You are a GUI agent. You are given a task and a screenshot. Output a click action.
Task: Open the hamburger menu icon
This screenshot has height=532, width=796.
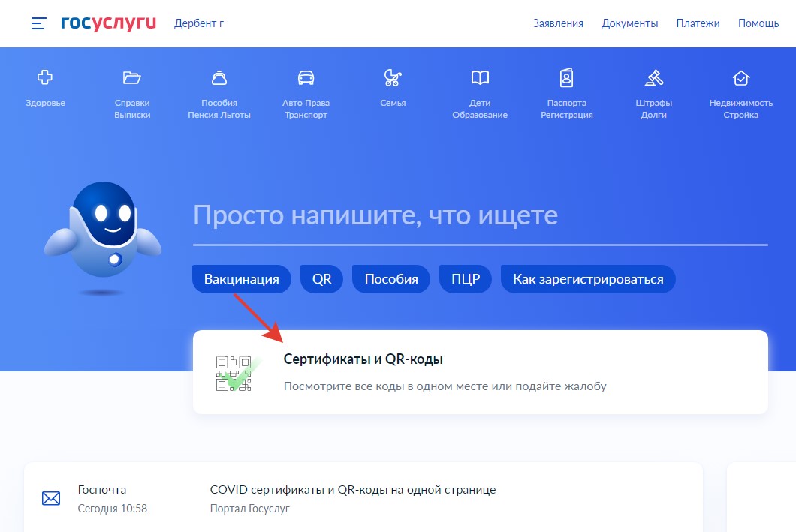coord(38,23)
